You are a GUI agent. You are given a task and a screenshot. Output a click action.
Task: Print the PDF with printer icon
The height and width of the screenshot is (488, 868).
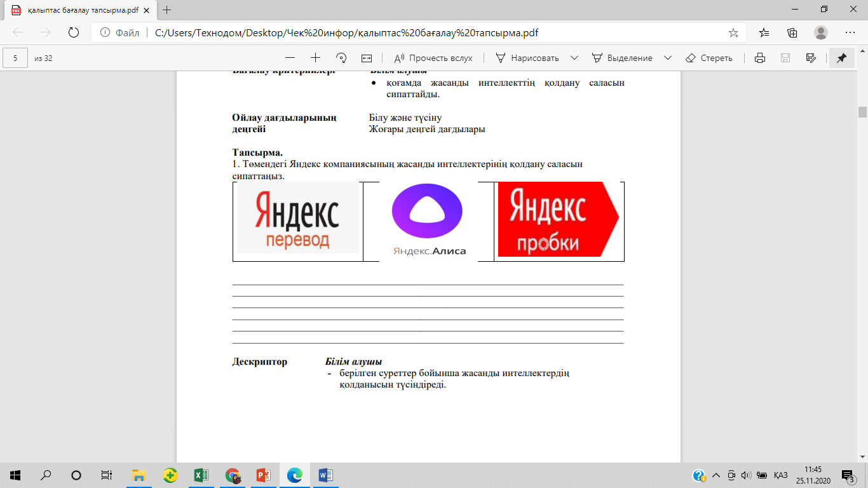click(759, 58)
